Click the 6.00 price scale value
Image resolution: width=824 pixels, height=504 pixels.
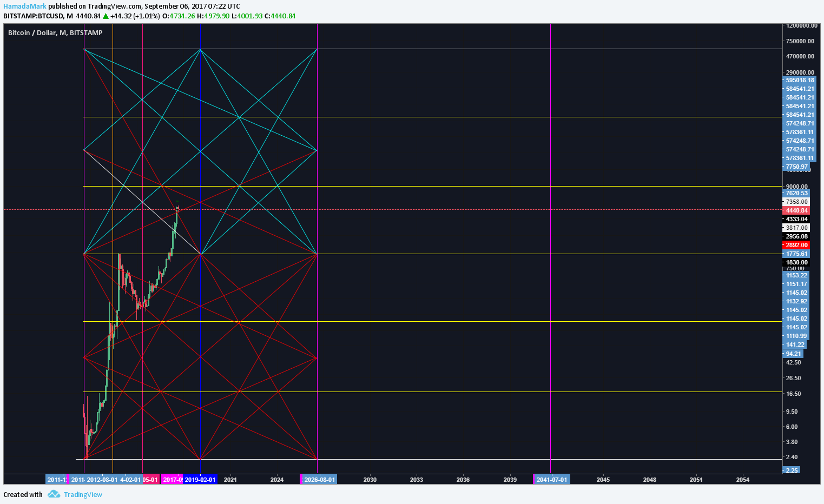pyautogui.click(x=792, y=427)
